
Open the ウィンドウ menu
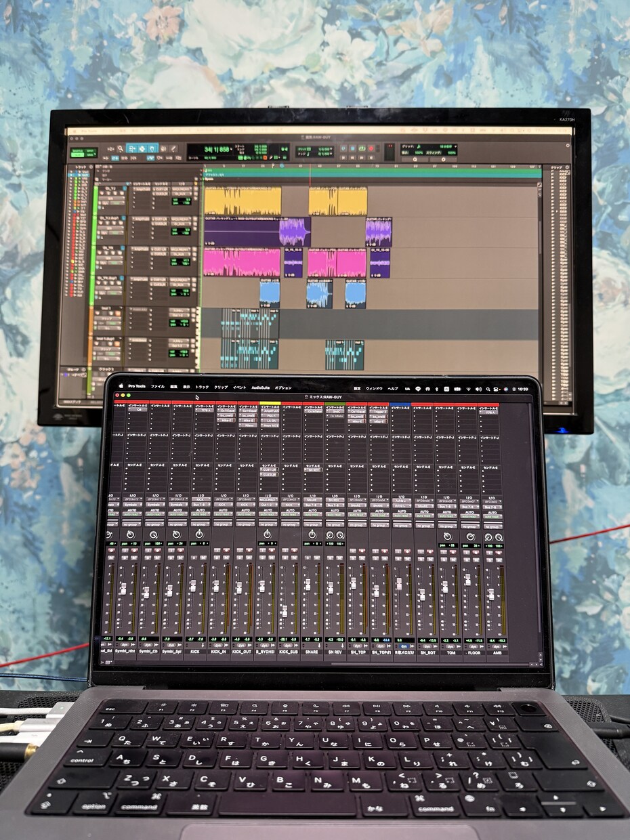coord(373,387)
